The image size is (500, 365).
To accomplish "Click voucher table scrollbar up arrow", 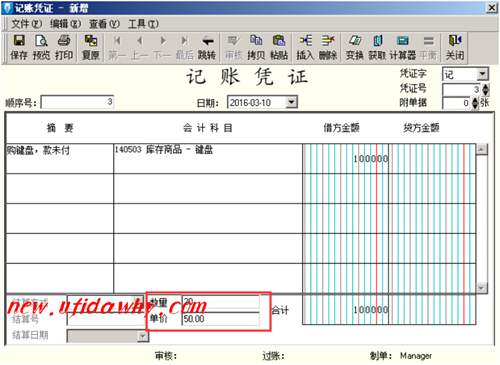I will 481,149.
